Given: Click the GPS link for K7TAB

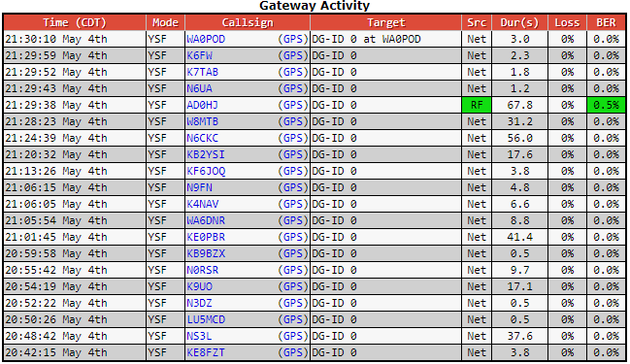Looking at the screenshot, I should coord(293,72).
